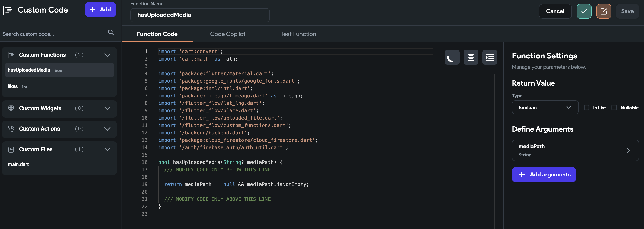
Task: Click the center-align format code icon
Action: coord(471,57)
